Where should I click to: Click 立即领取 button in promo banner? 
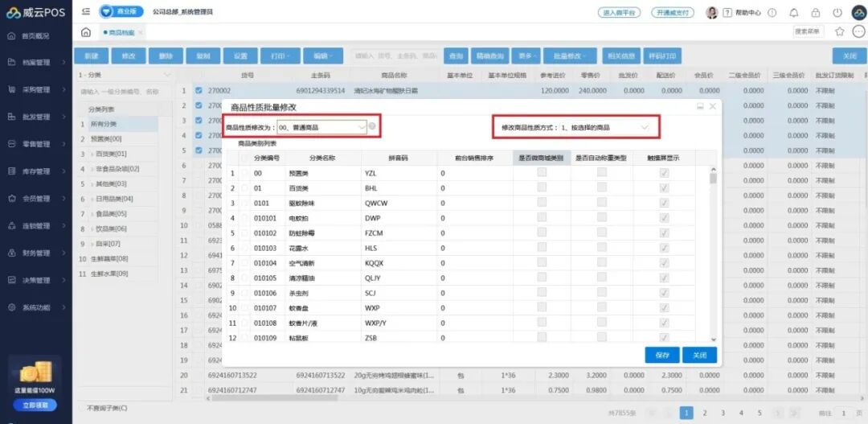[35, 405]
